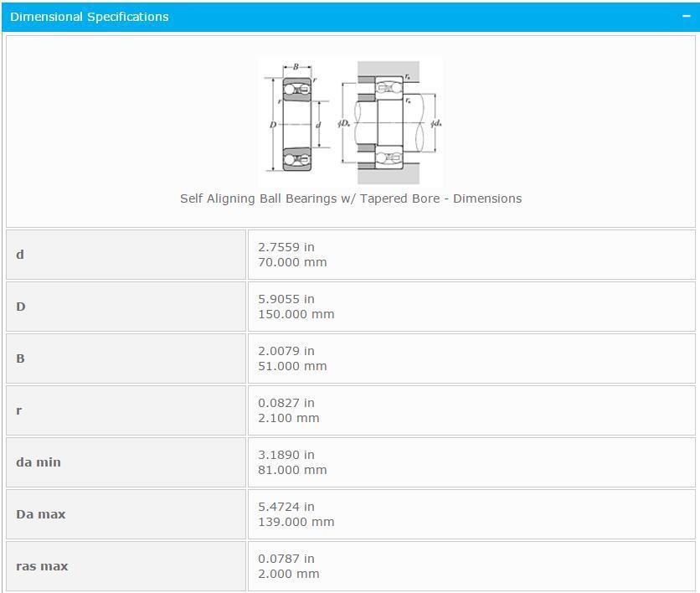The image size is (700, 593).
Task: Select the 'Da max' row label
Action: [x=40, y=514]
